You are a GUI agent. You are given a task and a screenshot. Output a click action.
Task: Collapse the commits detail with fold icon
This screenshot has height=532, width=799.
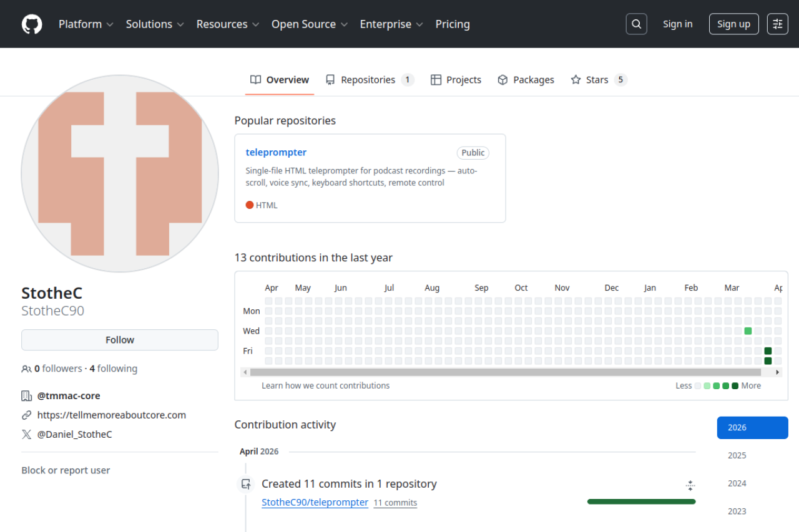tap(690, 485)
